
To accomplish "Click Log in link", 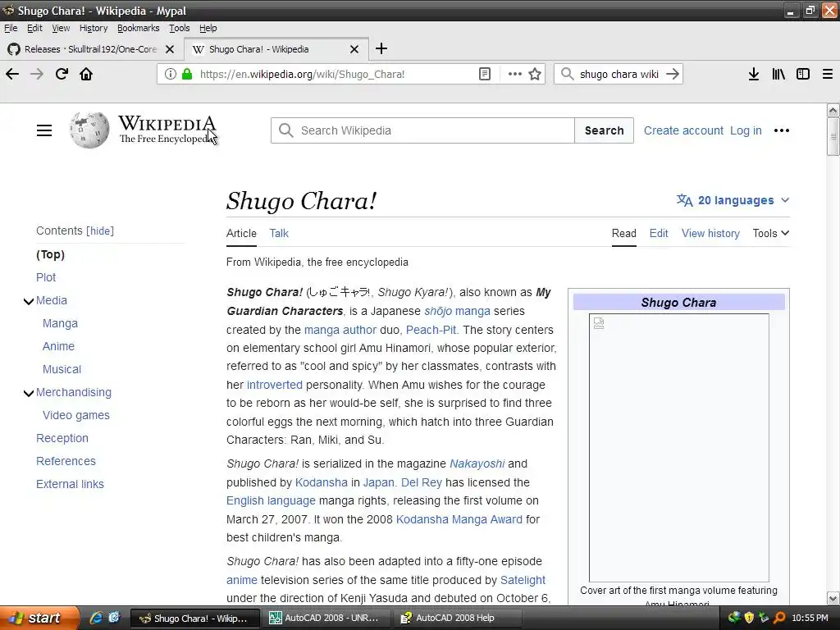I will coord(746,130).
